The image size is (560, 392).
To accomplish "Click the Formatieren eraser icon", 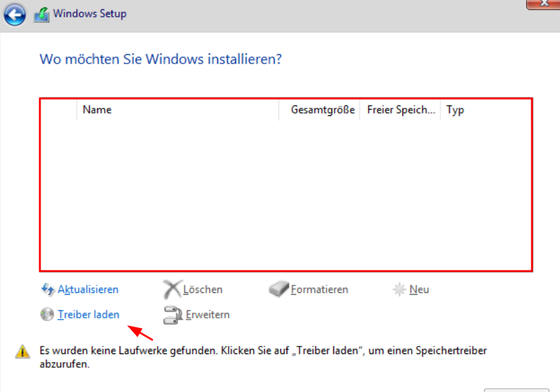I will point(278,289).
